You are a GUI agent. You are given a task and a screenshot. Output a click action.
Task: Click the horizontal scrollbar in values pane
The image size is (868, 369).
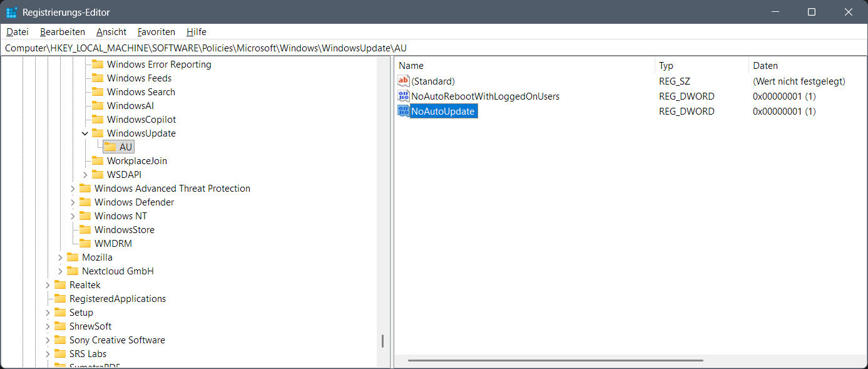click(556, 360)
